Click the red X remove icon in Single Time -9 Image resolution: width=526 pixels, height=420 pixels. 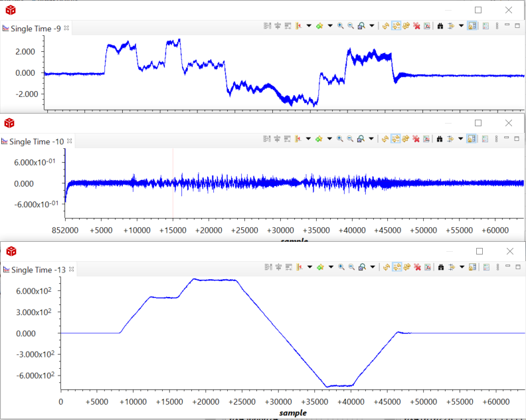point(416,27)
